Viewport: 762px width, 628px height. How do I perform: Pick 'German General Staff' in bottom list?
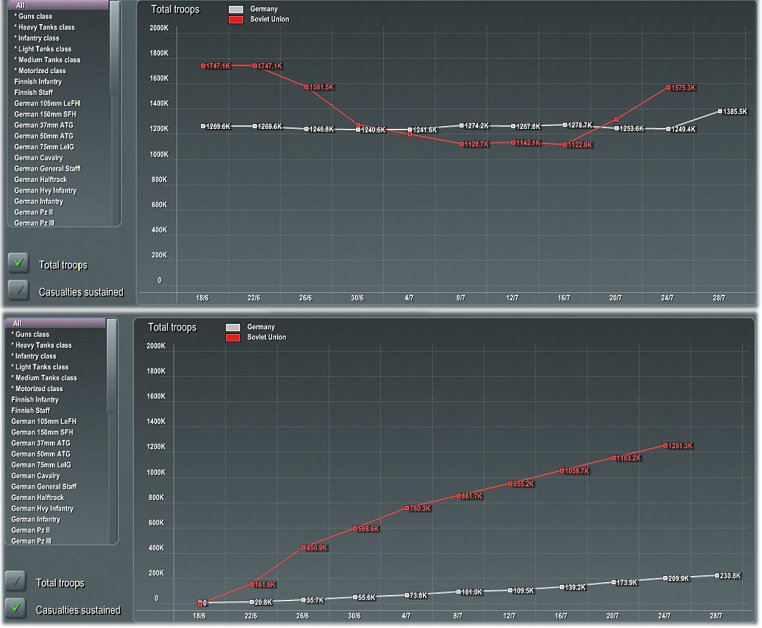point(44,487)
